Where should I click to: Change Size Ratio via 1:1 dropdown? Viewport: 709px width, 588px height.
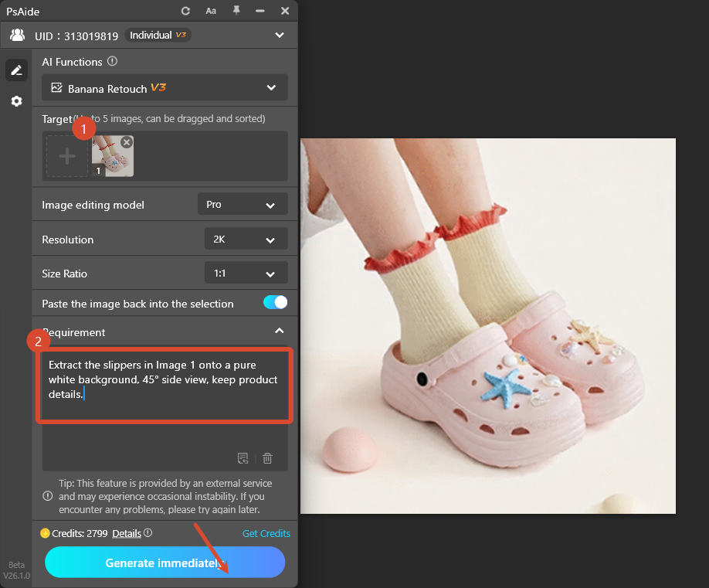pos(246,273)
